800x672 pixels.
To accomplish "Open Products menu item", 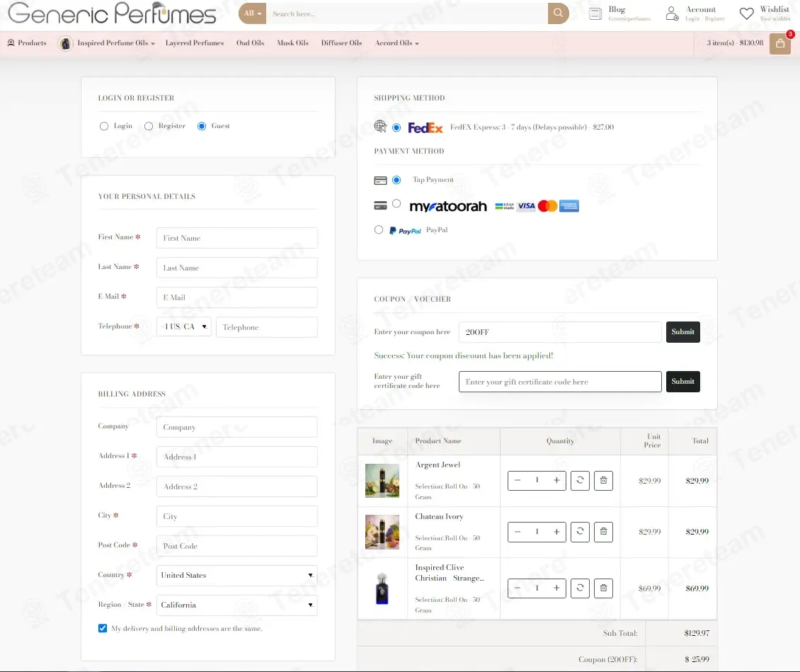I will point(27,43).
